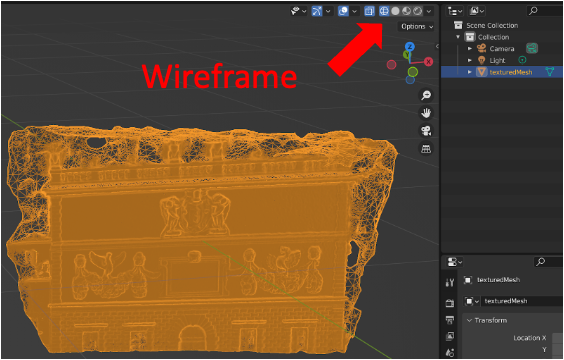Click the zoom magnifier viewport icon

coord(426,95)
